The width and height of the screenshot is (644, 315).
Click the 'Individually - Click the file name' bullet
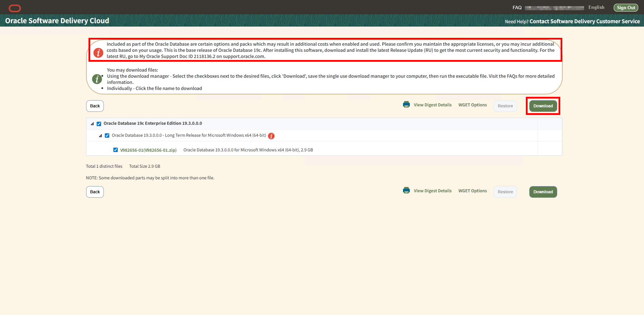click(155, 88)
